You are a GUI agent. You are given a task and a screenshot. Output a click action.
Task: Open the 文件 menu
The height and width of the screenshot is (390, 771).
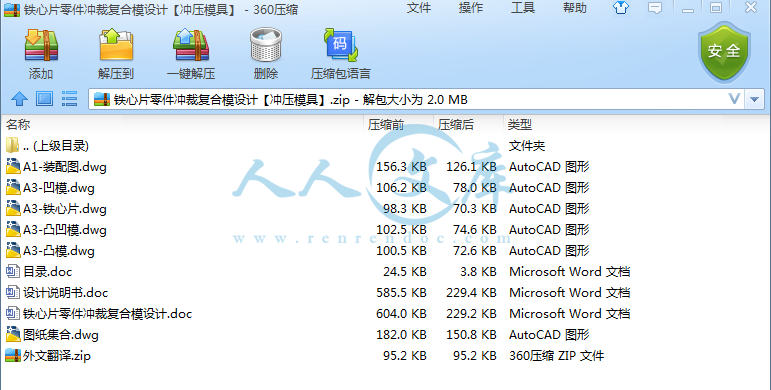click(419, 8)
